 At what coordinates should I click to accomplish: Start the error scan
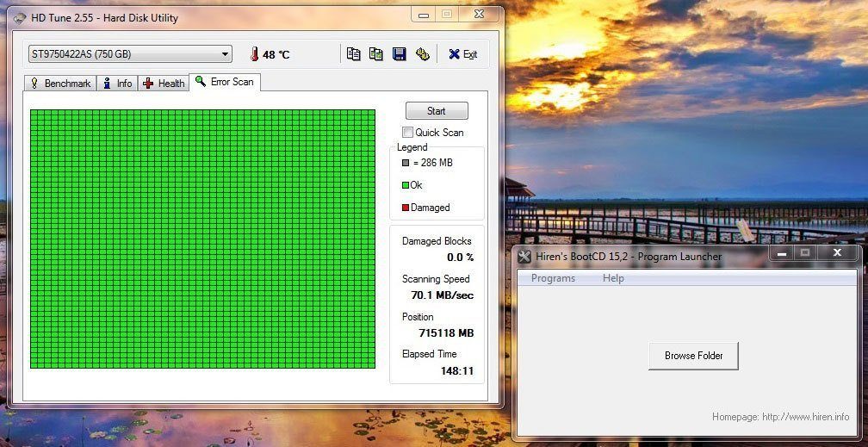coord(437,111)
